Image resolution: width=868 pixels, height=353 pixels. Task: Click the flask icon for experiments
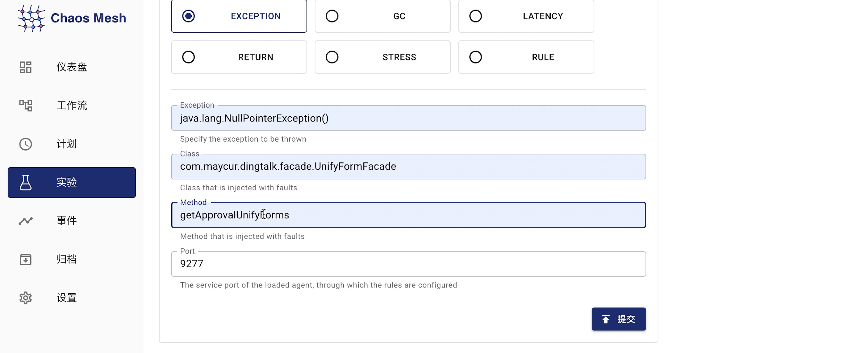(x=26, y=183)
